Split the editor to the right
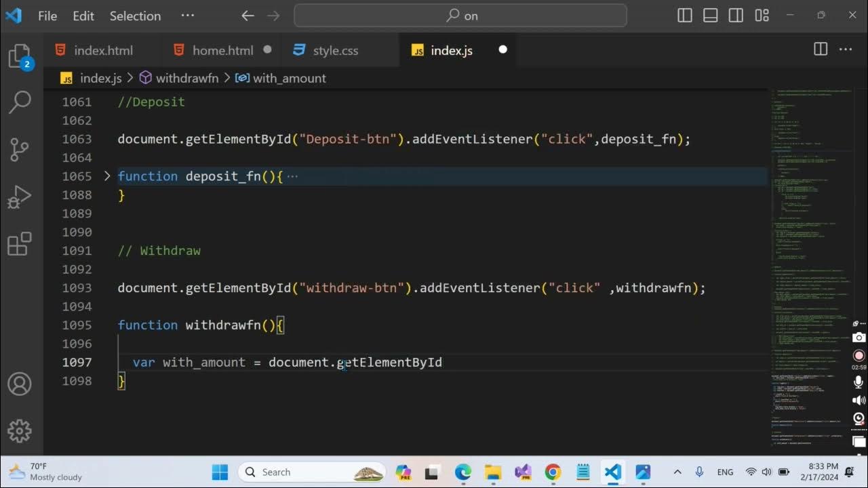The height and width of the screenshot is (488, 868). pos(821,49)
